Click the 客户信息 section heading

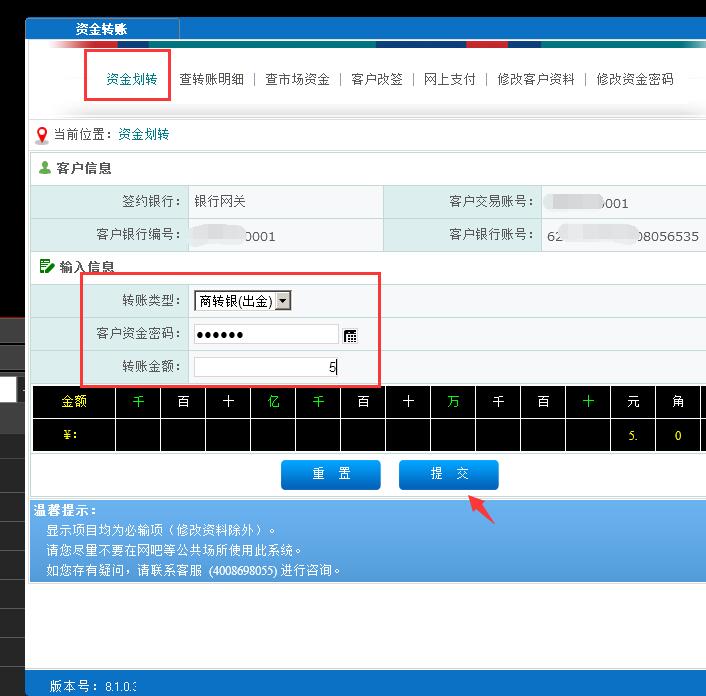84,168
